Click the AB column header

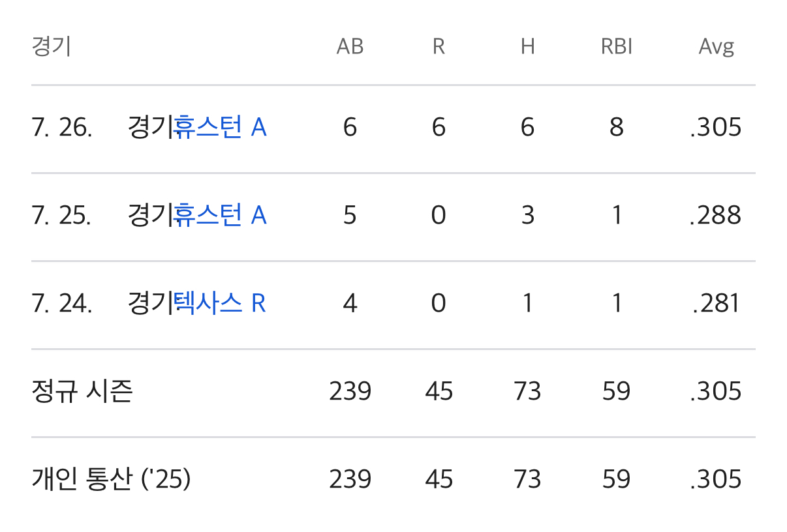pyautogui.click(x=350, y=47)
